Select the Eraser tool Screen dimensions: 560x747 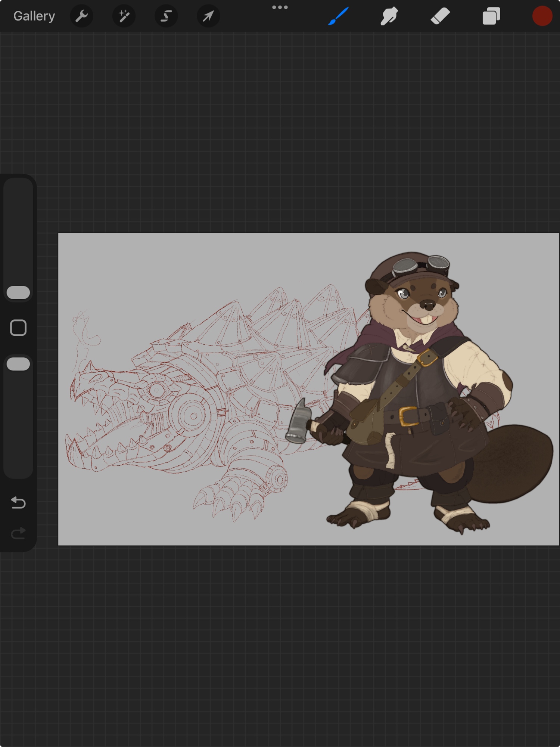440,16
